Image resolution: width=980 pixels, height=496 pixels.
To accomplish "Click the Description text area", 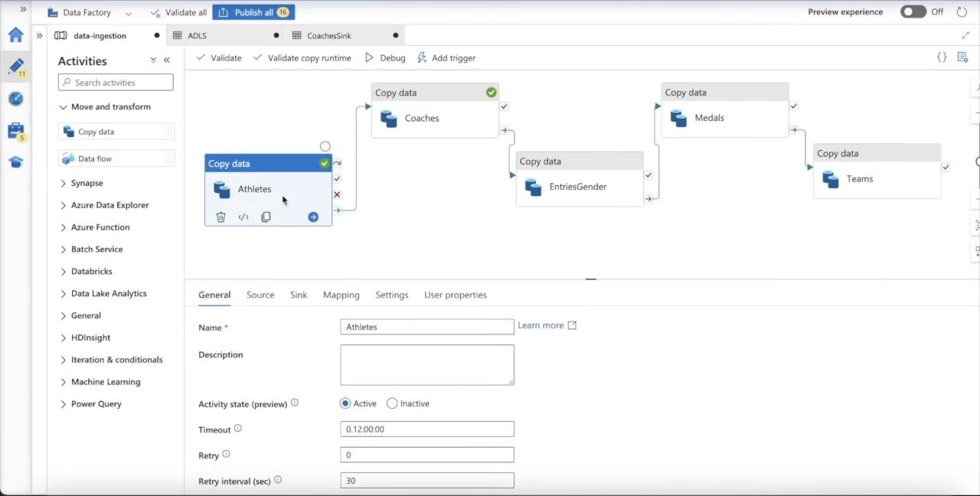I will (x=427, y=365).
